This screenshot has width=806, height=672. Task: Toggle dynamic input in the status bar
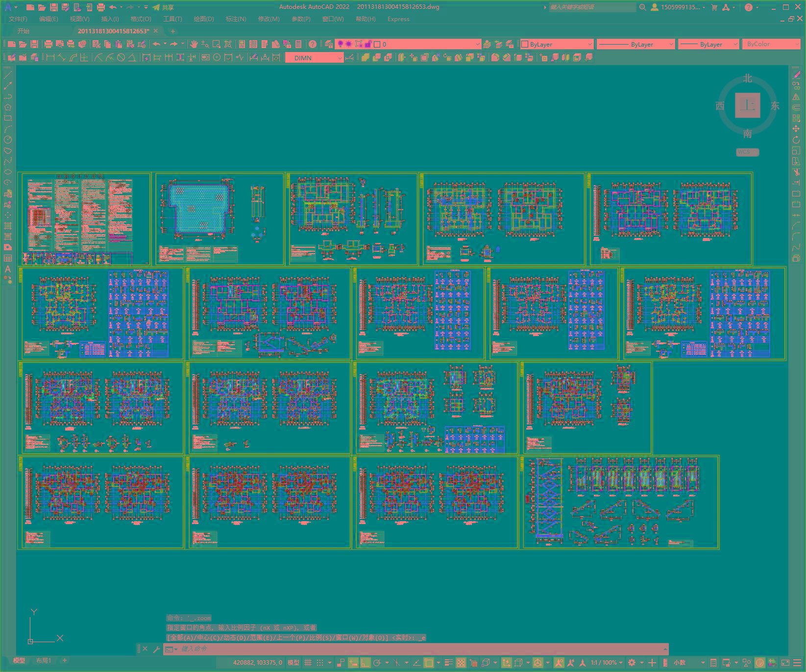[353, 663]
